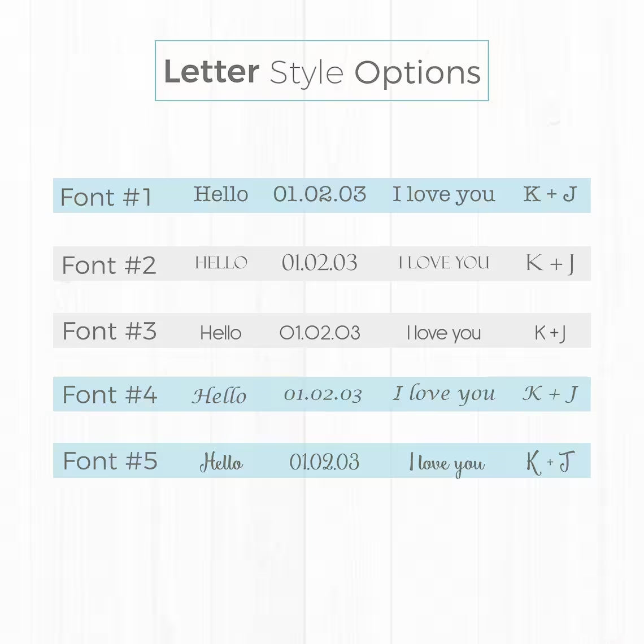Click the script I love you in Font #5
644x644 pixels.
click(x=447, y=464)
